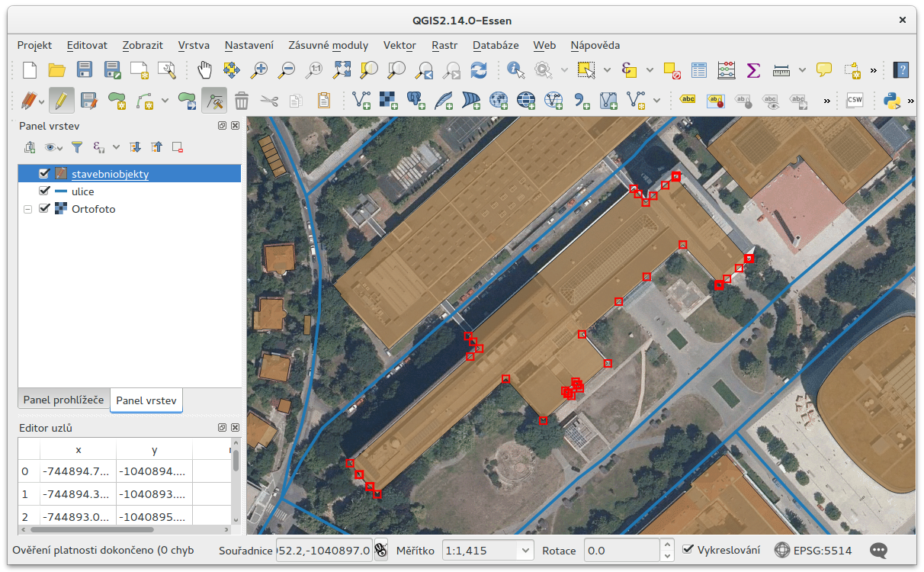Screen dimensions: 924x572
Task: Save the project as (disk with pencil)
Action: (x=112, y=70)
